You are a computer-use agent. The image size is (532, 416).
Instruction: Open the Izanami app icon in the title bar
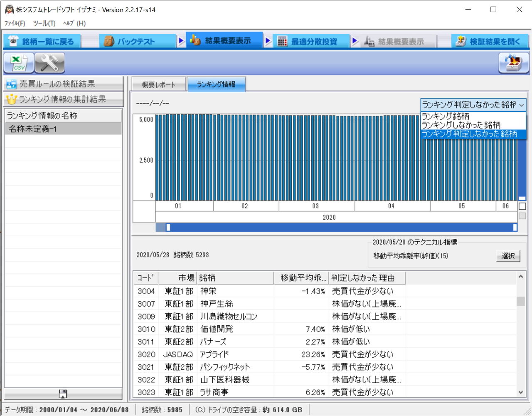point(9,9)
